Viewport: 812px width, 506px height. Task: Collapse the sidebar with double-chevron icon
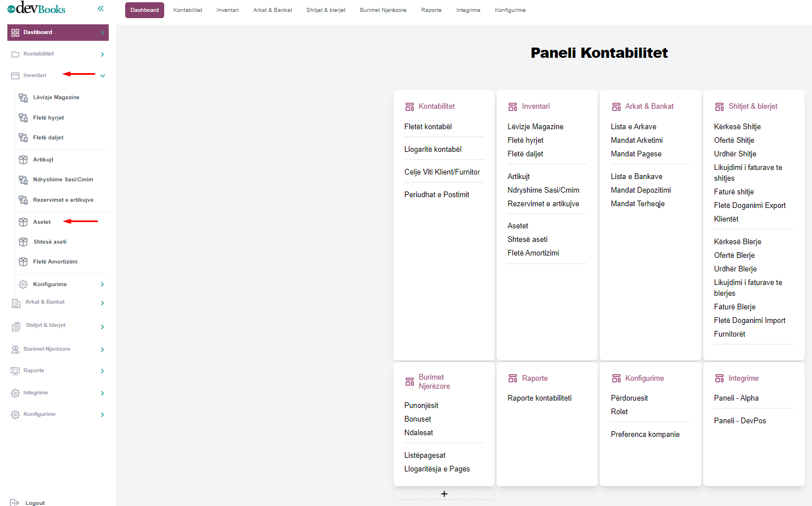point(101,8)
